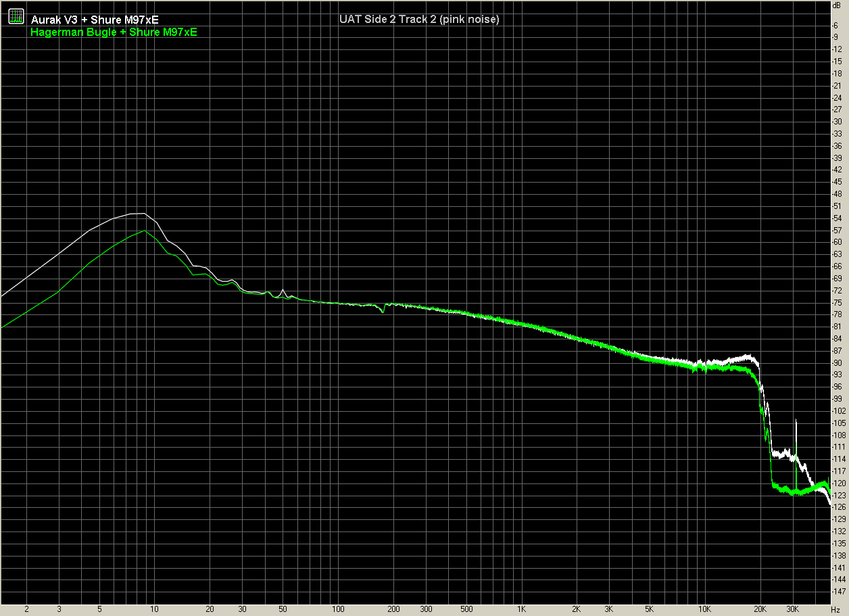Click the '10K' label on frequency axis
Viewport: 849px width, 616px height.
click(x=705, y=609)
